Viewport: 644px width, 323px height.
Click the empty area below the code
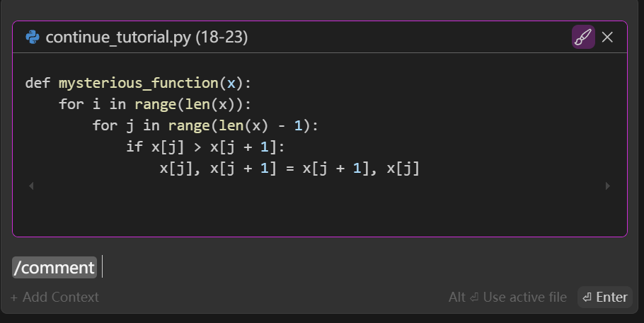point(318,212)
